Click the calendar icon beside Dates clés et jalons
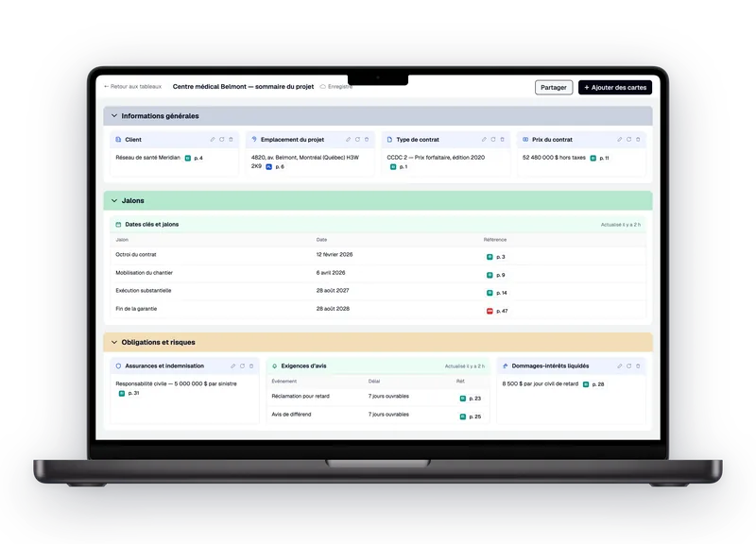The image size is (756, 544). pos(118,224)
